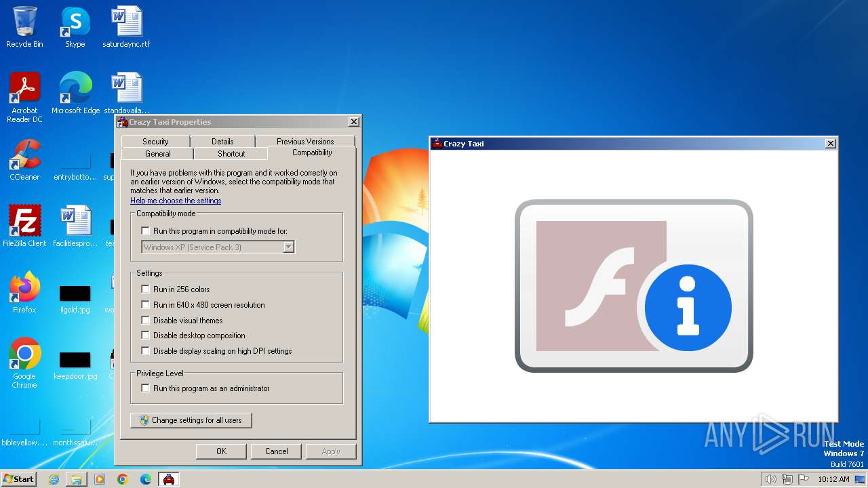
Task: Switch to Crazy Taxi taskbar item
Action: click(x=169, y=479)
